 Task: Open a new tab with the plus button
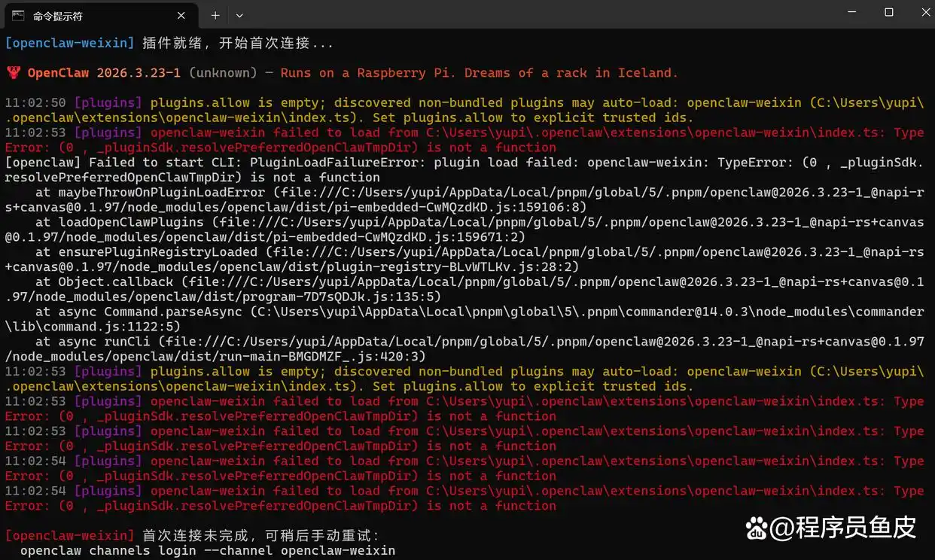[x=215, y=14]
